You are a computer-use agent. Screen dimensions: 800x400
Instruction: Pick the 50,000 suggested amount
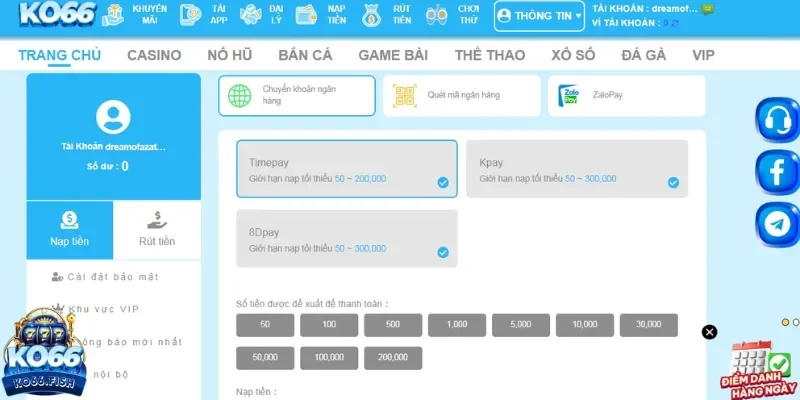(x=265, y=357)
